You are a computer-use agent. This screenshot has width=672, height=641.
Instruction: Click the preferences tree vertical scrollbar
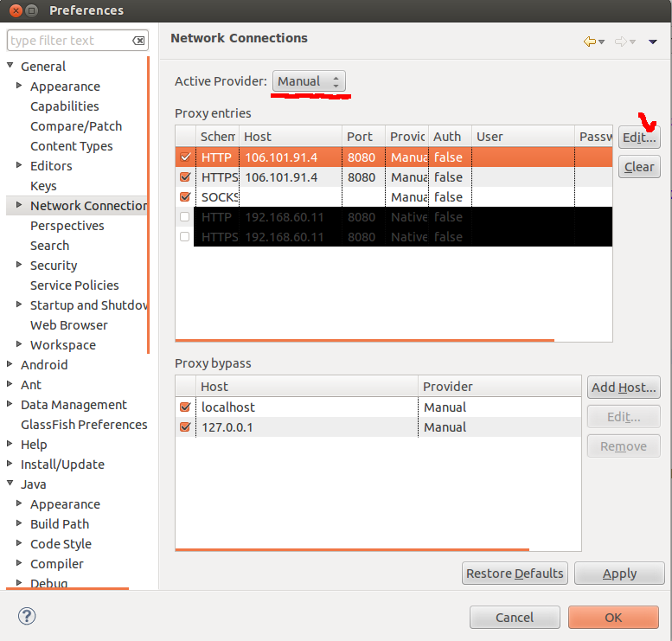148,205
